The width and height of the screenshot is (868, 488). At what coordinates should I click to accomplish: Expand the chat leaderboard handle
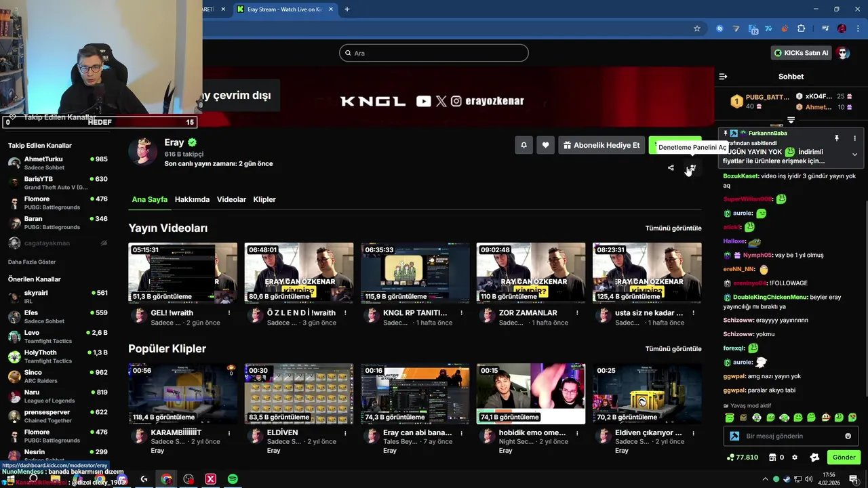coord(791,120)
